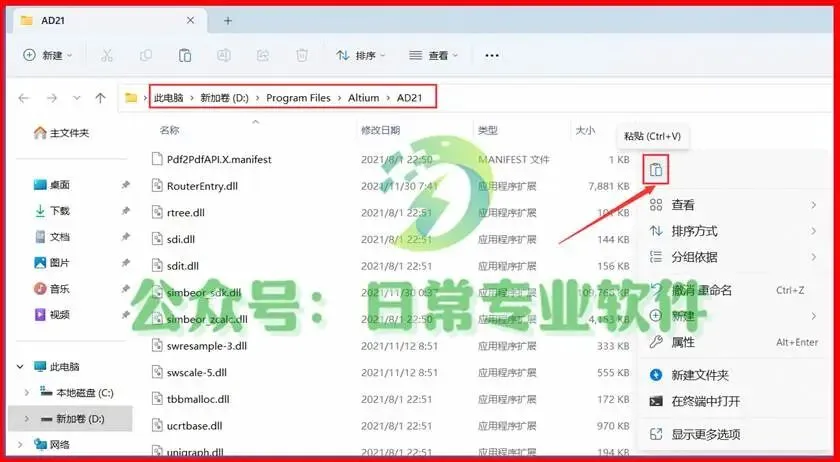Sort by 类型 column header
This screenshot has width=840, height=462.
pos(488,130)
